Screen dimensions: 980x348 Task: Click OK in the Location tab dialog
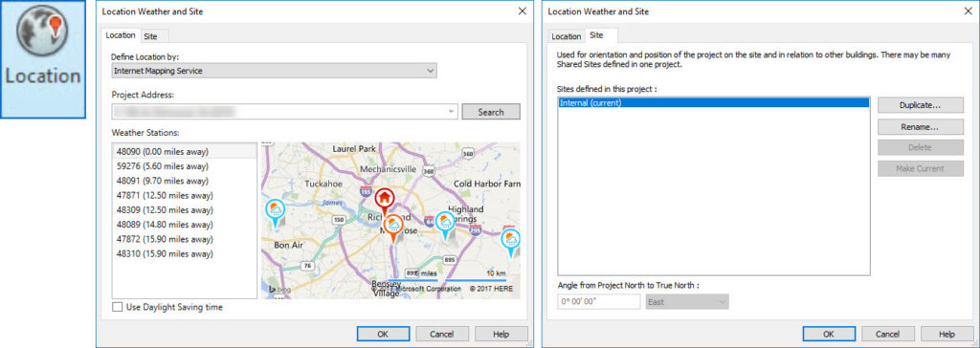[383, 335]
